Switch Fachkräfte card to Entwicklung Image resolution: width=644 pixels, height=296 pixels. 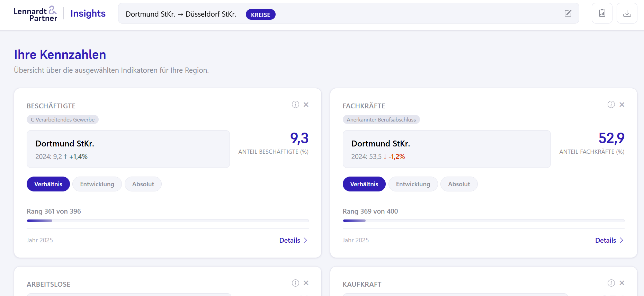[413, 184]
